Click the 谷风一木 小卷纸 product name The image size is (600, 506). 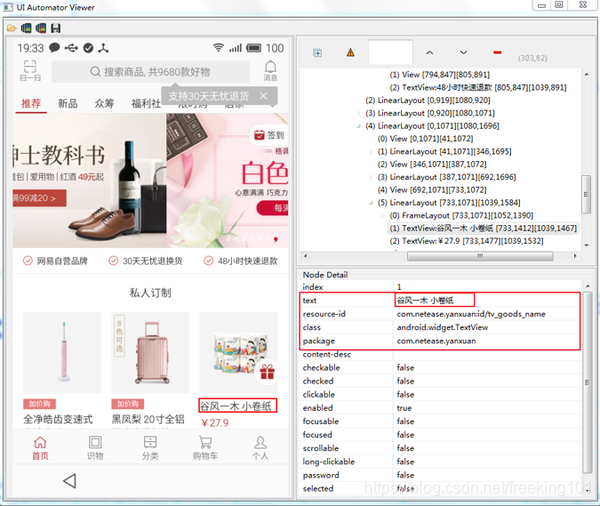click(237, 406)
